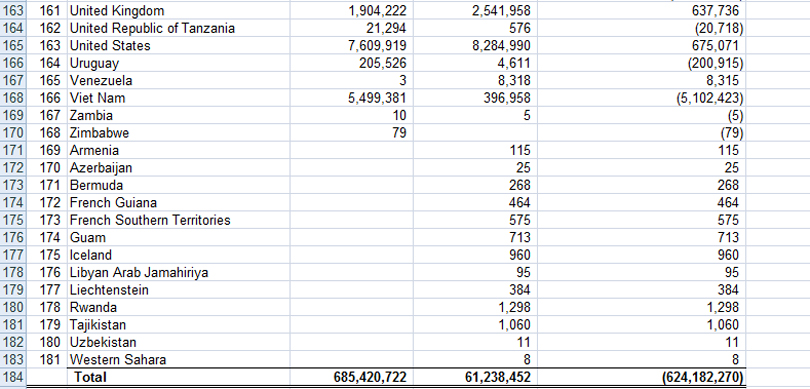Select value 8,318 in Venezuela row
The image size is (810, 389).
pyautogui.click(x=475, y=81)
